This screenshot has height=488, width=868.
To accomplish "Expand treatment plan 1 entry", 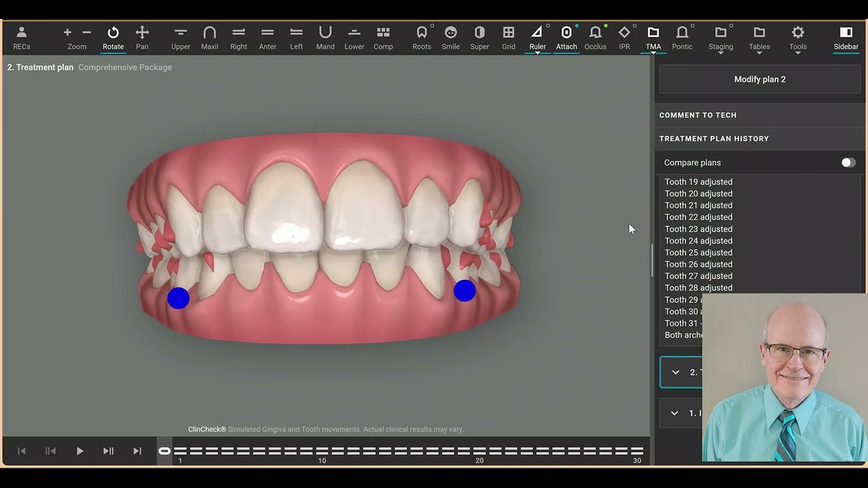I will coord(675,413).
